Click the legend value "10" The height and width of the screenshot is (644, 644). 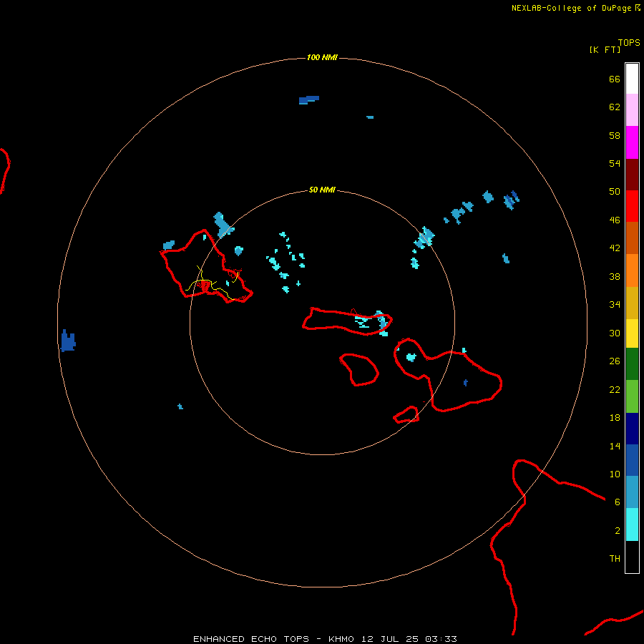coord(615,474)
